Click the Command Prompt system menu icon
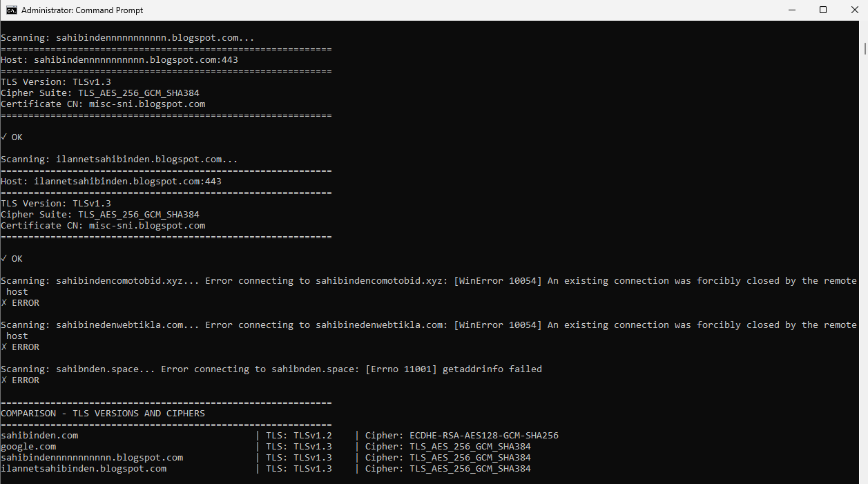This screenshot has height=484, width=868. [12, 10]
